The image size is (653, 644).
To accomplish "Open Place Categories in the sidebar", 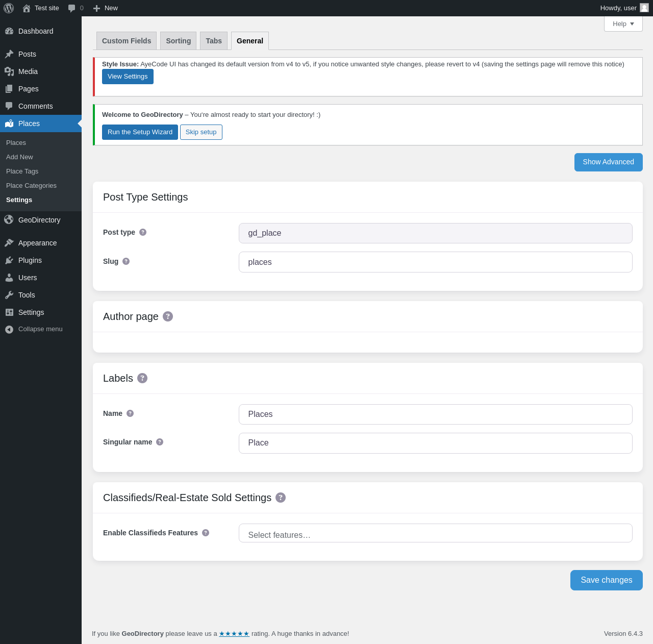I will point(31,186).
